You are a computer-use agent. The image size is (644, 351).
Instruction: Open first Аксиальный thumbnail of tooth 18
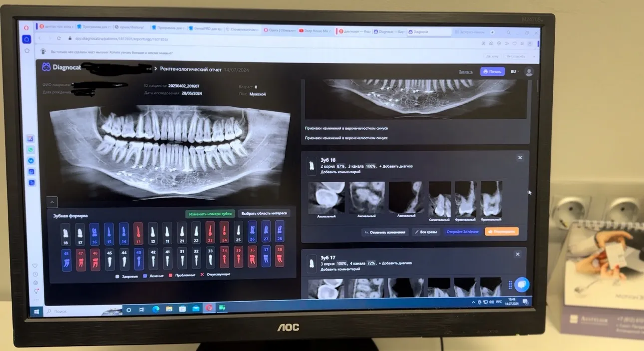tap(326, 198)
